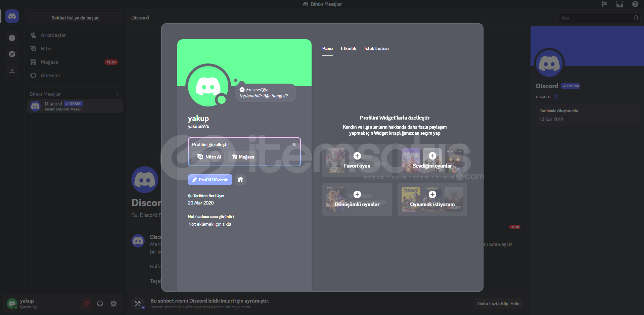Open Görevler in the sidebar
644x315 pixels.
pos(75,76)
